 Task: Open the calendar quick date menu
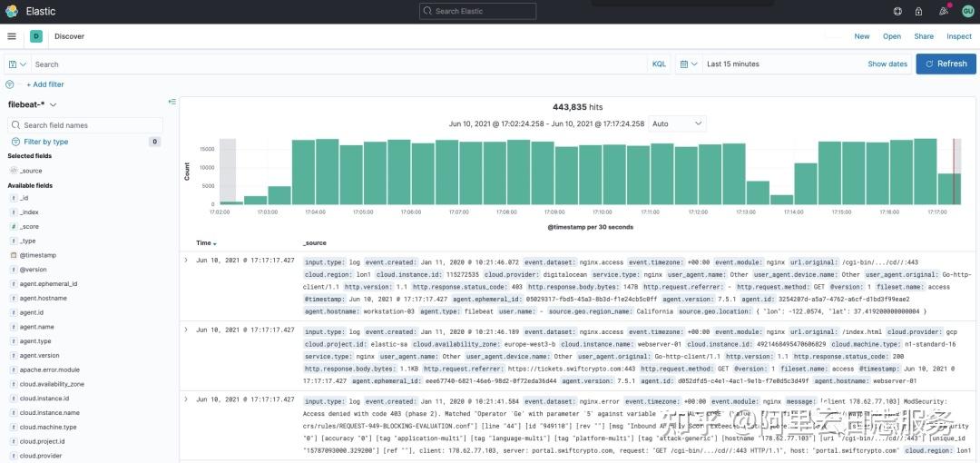[x=688, y=64]
